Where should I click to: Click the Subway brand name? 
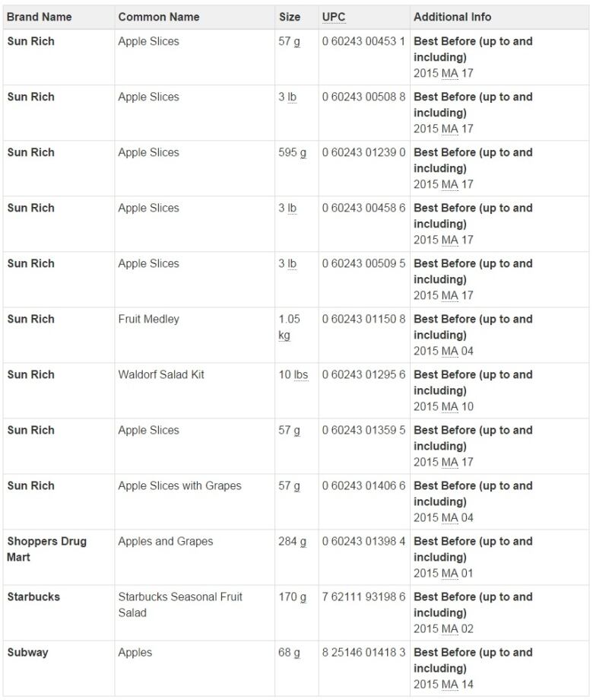(27, 653)
